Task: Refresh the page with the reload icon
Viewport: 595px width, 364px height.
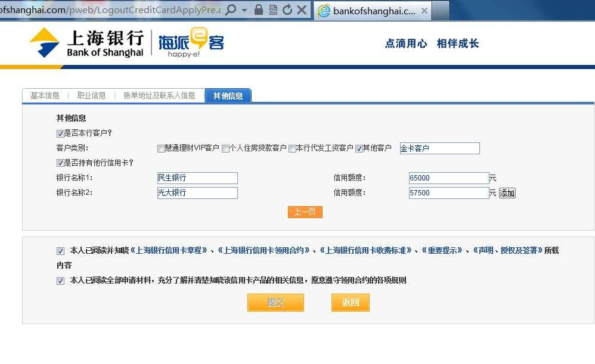Action: [287, 10]
